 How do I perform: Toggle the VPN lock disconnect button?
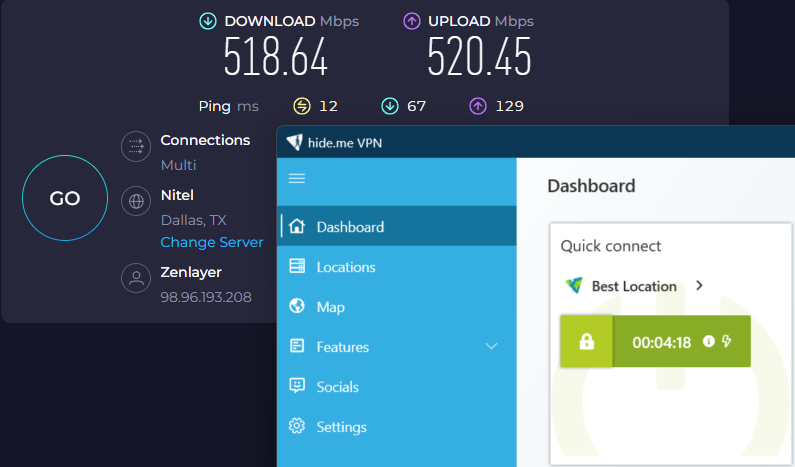pyautogui.click(x=587, y=341)
